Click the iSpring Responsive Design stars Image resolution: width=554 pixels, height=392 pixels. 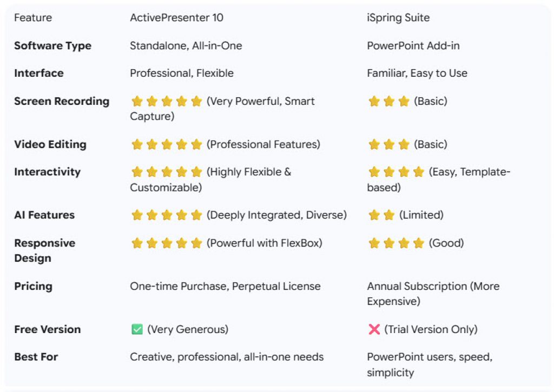tap(396, 243)
